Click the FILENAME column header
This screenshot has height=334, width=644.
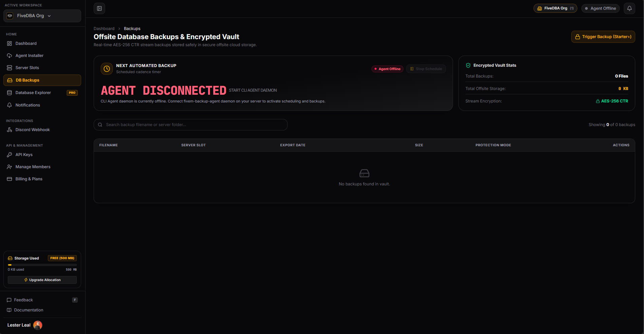point(108,145)
